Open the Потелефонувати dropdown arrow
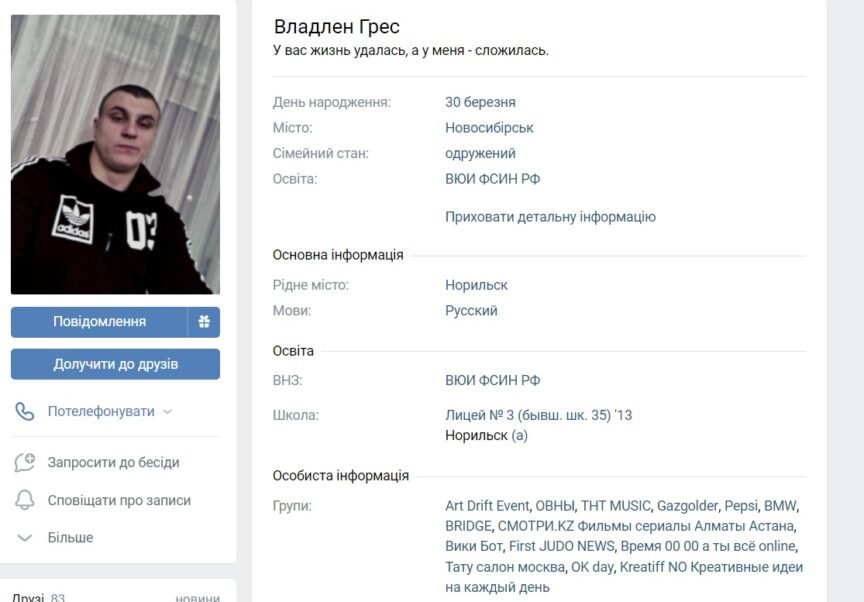This screenshot has height=602, width=864. (x=168, y=412)
